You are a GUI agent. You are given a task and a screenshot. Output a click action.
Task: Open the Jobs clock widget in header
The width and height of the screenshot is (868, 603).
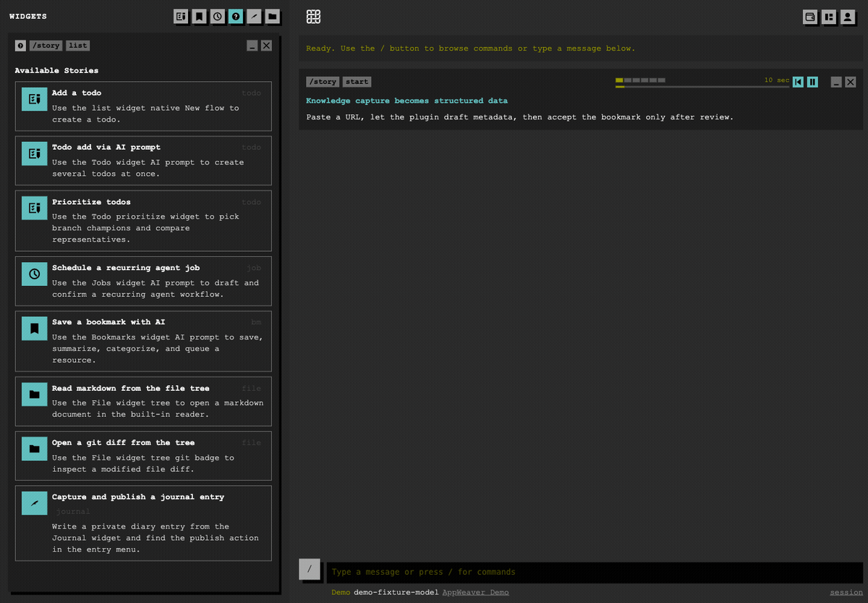(218, 16)
